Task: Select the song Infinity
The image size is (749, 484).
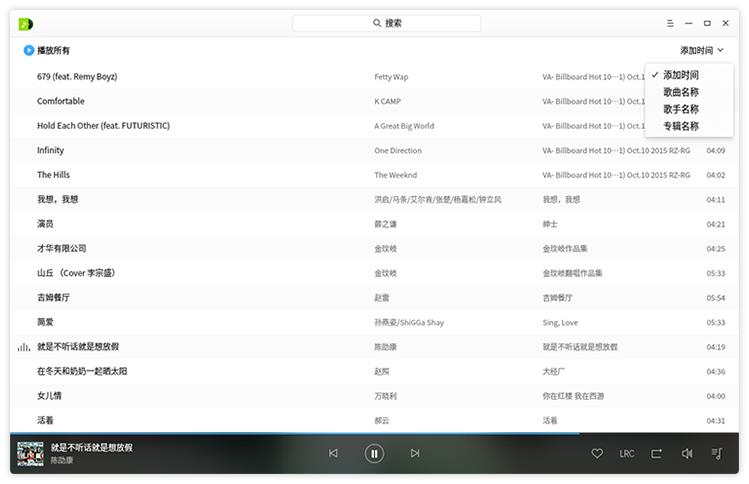Action: pos(50,150)
